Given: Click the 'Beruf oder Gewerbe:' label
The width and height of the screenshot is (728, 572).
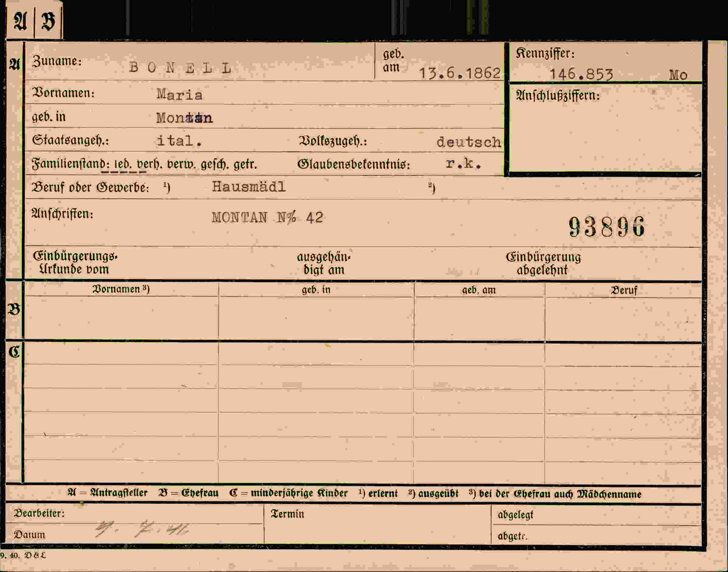Looking at the screenshot, I should click(x=90, y=187).
